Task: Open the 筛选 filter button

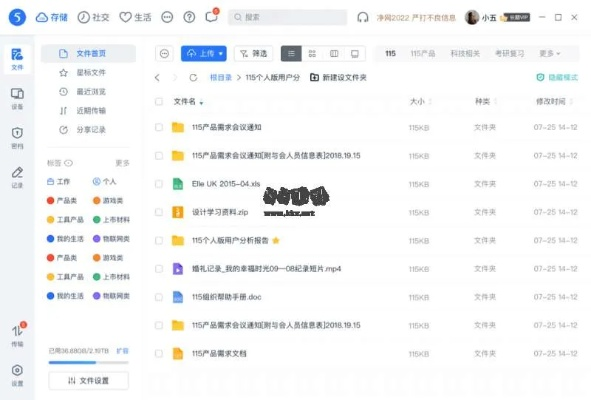Action: pos(253,54)
